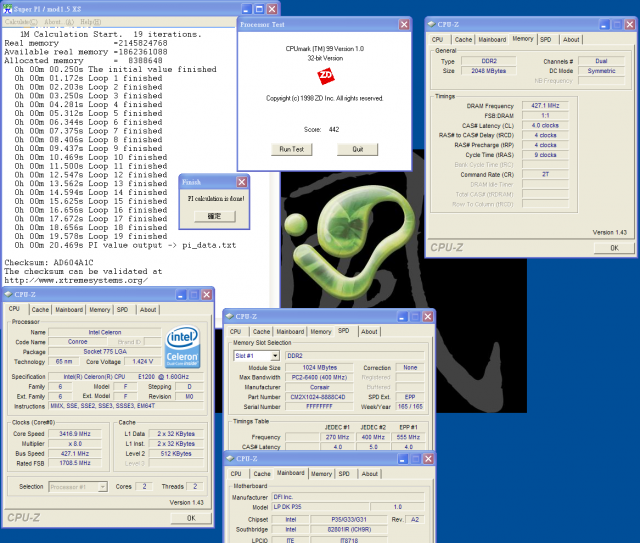Switch to Mainboard tab in Memory window
The height and width of the screenshot is (543, 640).
click(492, 40)
